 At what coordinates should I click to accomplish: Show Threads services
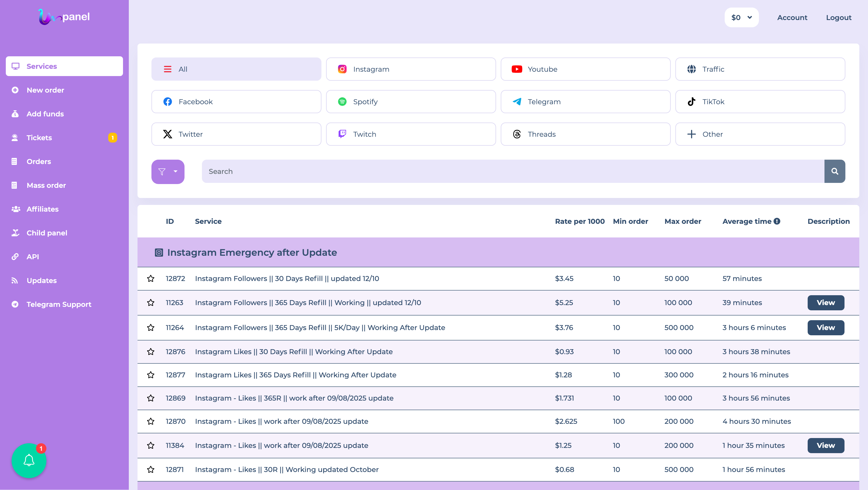pyautogui.click(x=585, y=134)
